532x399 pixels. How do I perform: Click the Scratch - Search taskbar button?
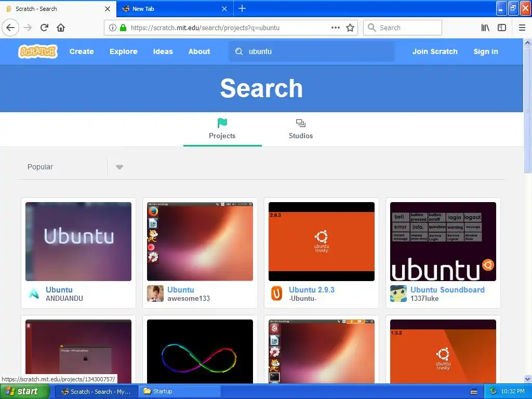(x=96, y=392)
